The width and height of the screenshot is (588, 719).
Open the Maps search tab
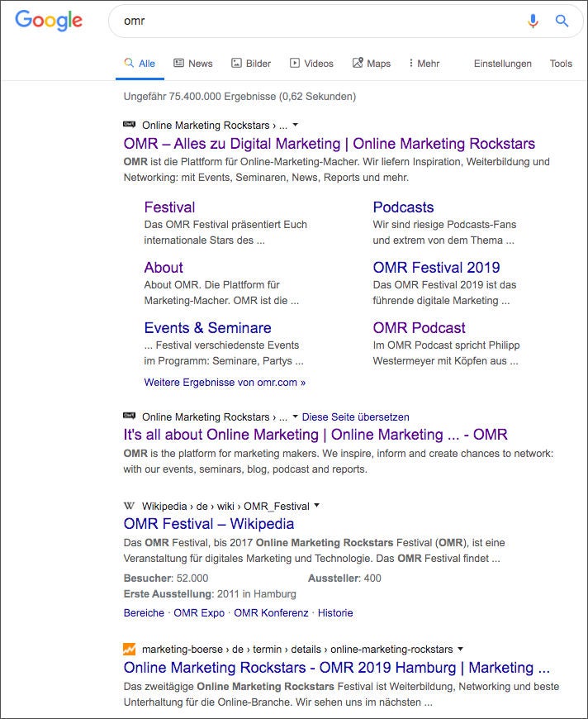click(x=372, y=64)
